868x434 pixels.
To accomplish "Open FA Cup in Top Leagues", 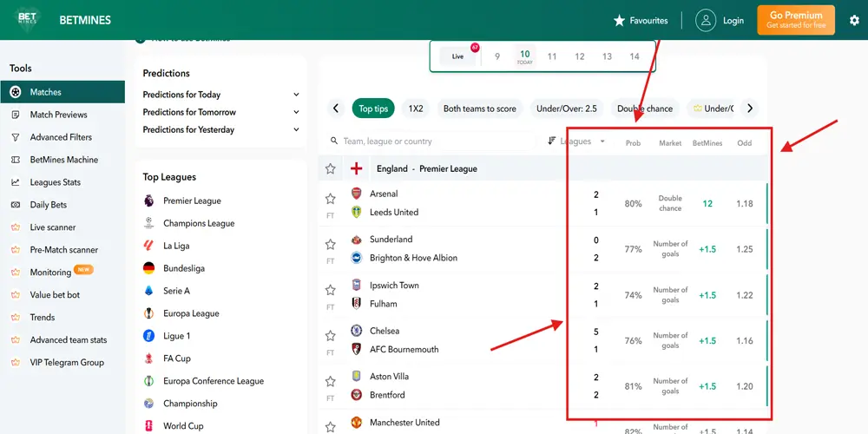I will point(176,358).
